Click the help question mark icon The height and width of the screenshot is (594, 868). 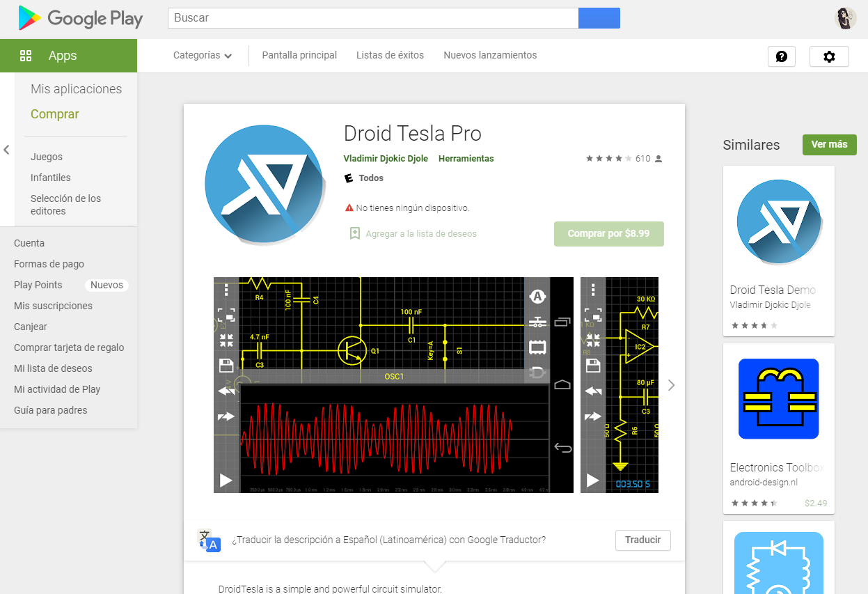[x=781, y=56]
